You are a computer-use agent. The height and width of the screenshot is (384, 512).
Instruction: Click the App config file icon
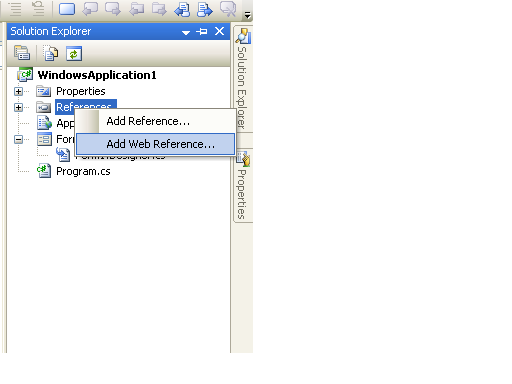tap(44, 123)
